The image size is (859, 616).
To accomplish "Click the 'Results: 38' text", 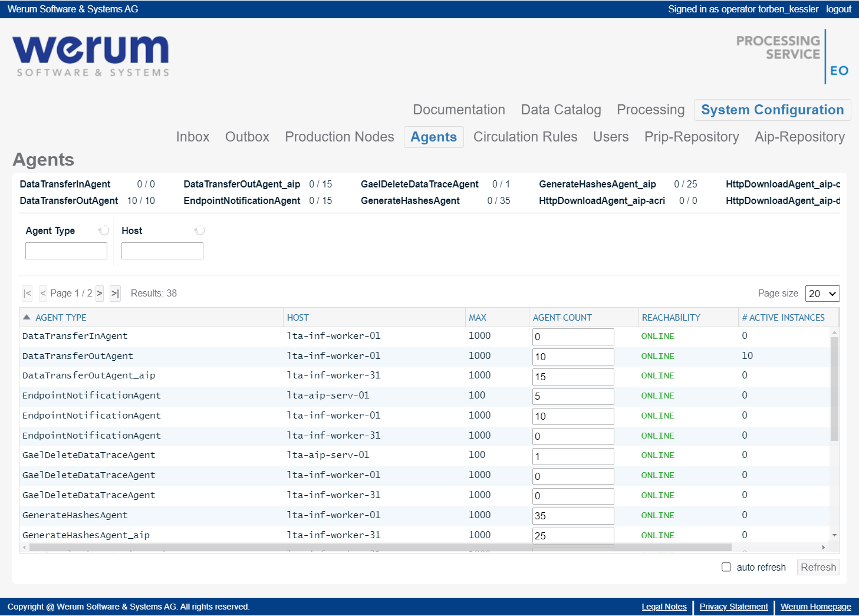I will [x=154, y=293].
